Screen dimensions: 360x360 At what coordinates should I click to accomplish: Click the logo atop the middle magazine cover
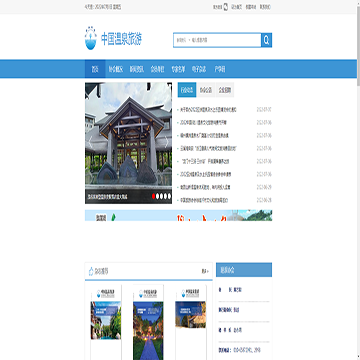(x=148, y=293)
